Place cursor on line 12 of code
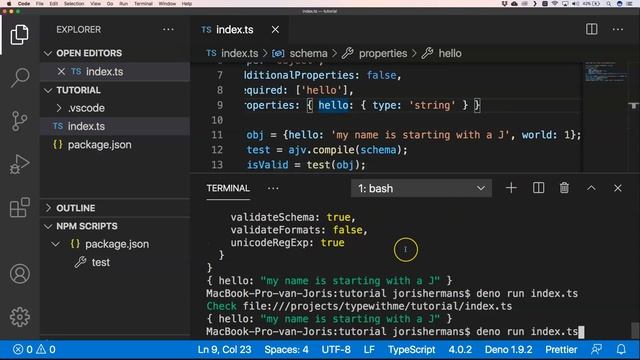640x360 pixels. coord(327,150)
